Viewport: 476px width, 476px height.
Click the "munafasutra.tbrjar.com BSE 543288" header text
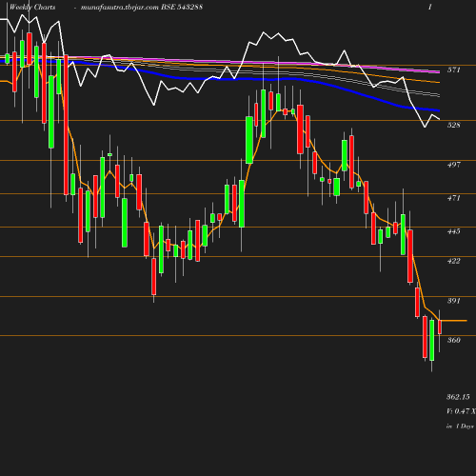[x=142, y=7]
